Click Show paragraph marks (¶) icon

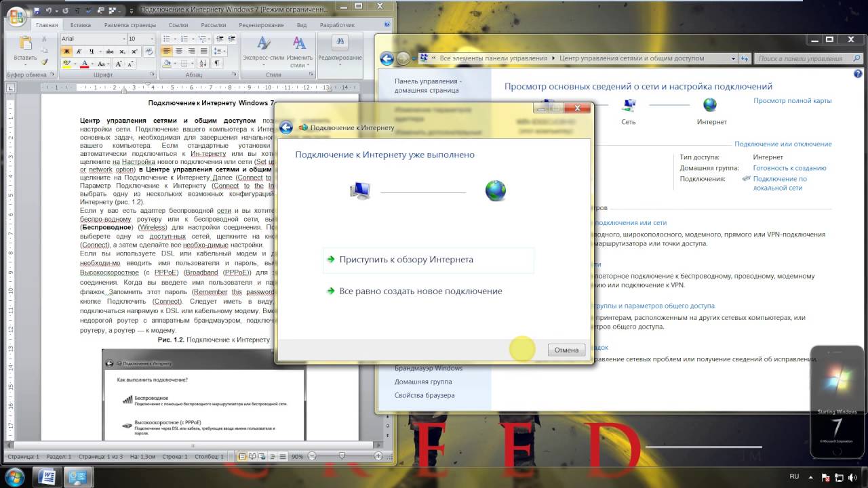point(217,64)
